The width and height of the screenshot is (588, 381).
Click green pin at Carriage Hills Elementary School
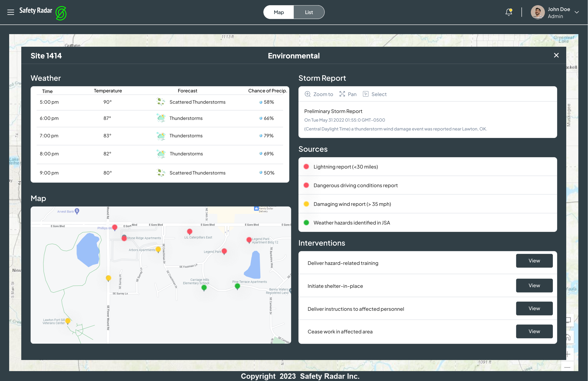click(x=204, y=288)
